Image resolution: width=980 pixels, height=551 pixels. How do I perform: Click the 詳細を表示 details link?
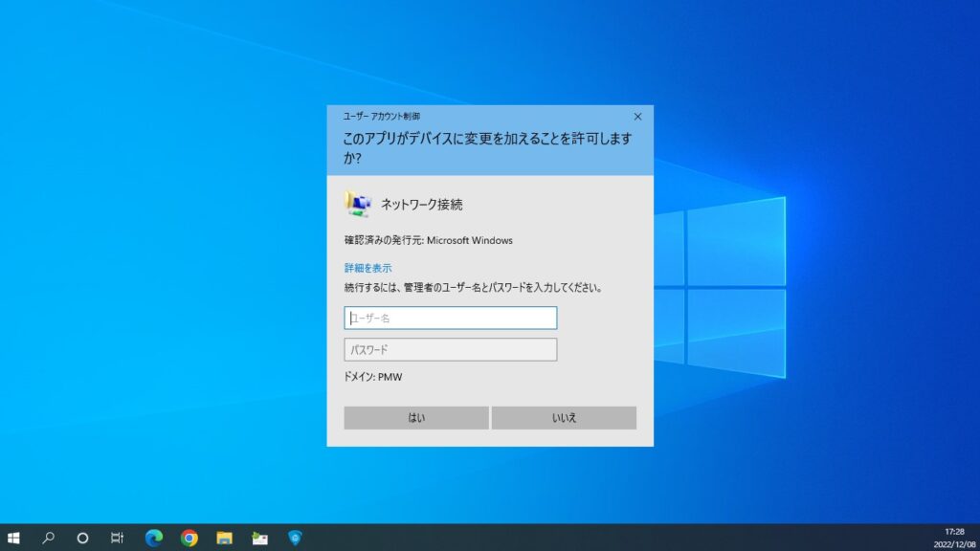coord(368,268)
